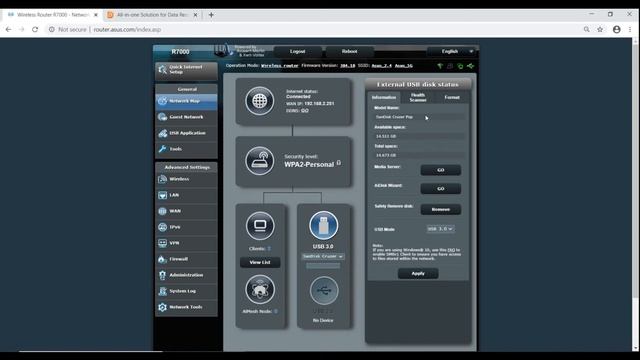Open the English language dropdown
The image size is (640, 360).
452,51
